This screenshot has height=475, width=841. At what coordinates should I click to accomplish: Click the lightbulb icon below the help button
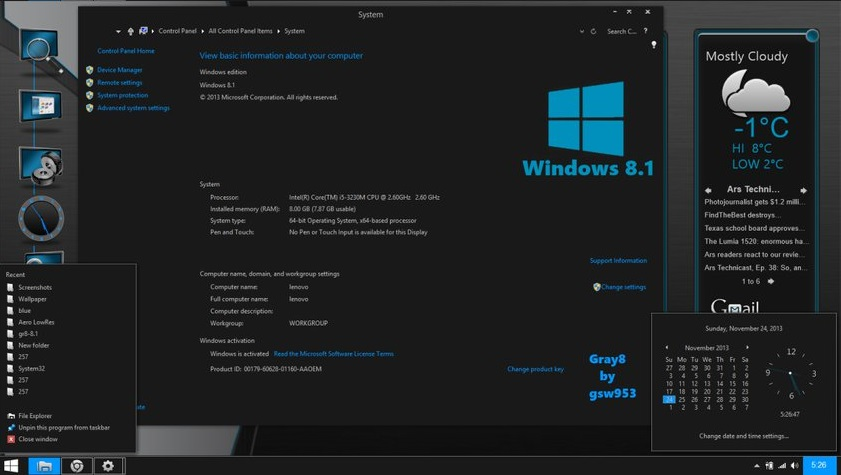pyautogui.click(x=653, y=45)
